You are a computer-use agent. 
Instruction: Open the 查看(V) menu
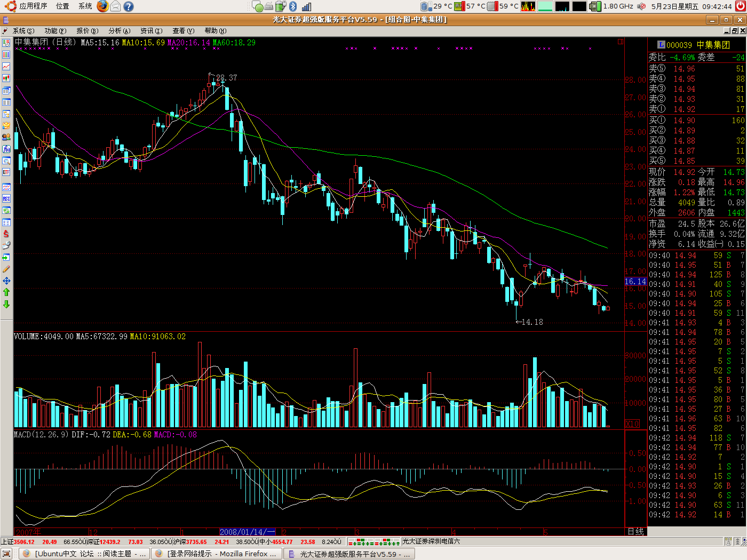[183, 31]
